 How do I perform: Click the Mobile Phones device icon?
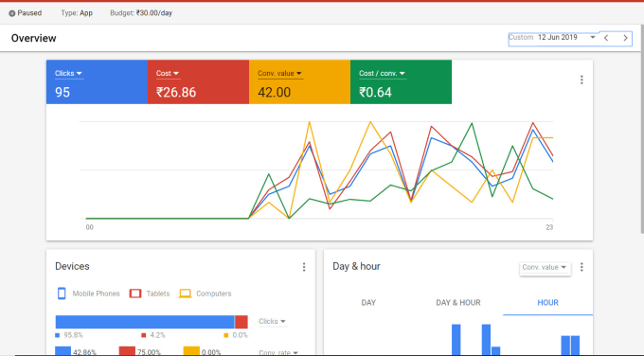62,294
